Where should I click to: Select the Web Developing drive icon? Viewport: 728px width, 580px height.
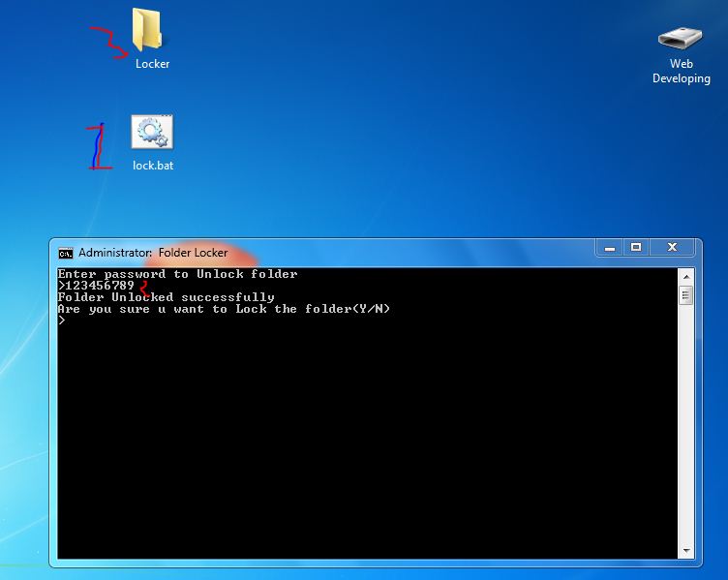click(681, 38)
